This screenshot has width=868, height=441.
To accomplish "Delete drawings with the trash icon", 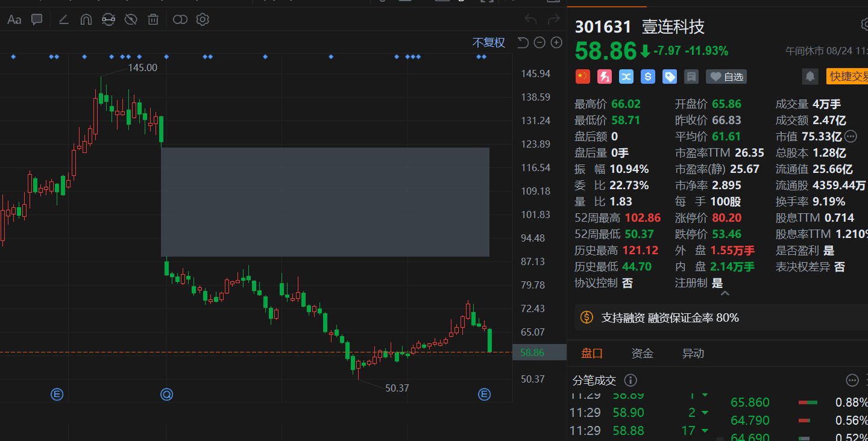I will click(x=154, y=20).
